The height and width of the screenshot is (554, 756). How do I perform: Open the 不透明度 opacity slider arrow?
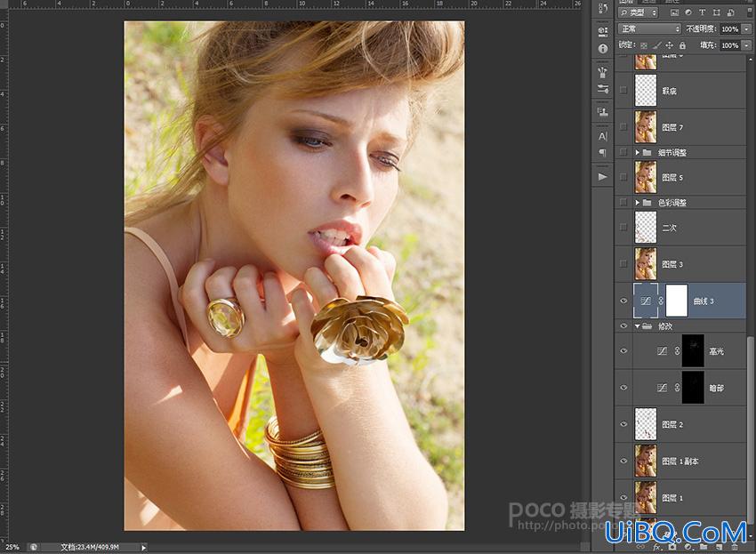tap(747, 29)
